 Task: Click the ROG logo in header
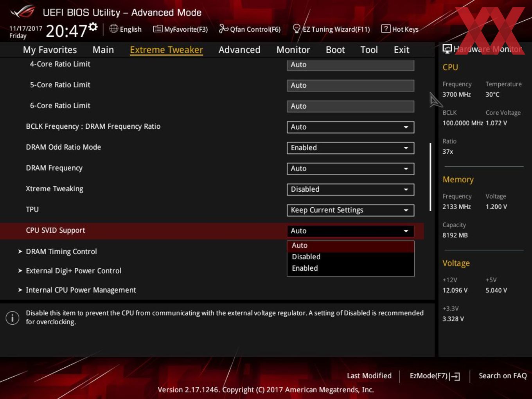click(x=23, y=12)
